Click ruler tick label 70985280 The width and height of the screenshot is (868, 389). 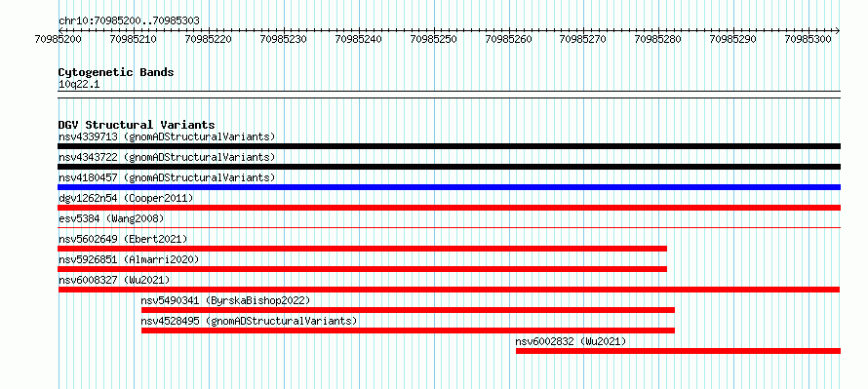[658, 39]
